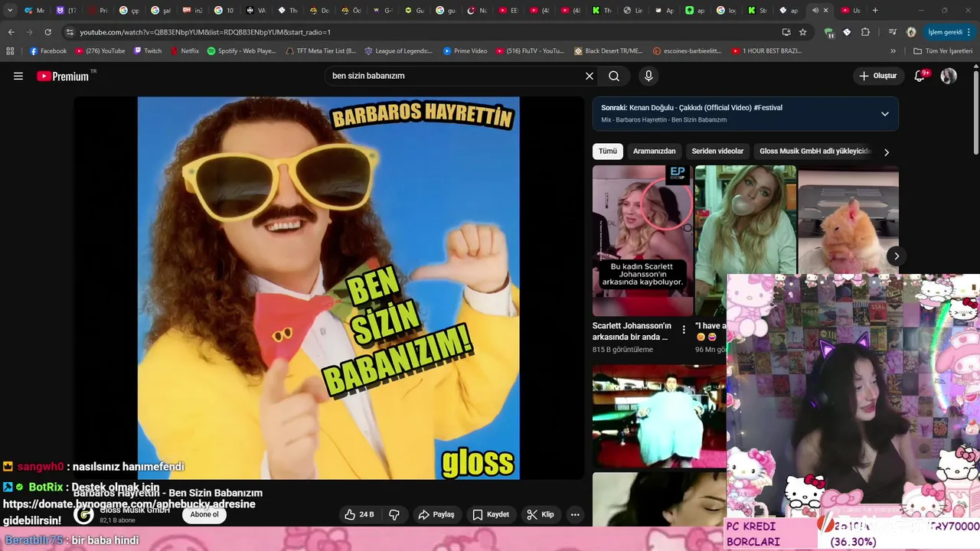Close the active YouTube tab
The width and height of the screenshot is (980, 551).
point(825,10)
